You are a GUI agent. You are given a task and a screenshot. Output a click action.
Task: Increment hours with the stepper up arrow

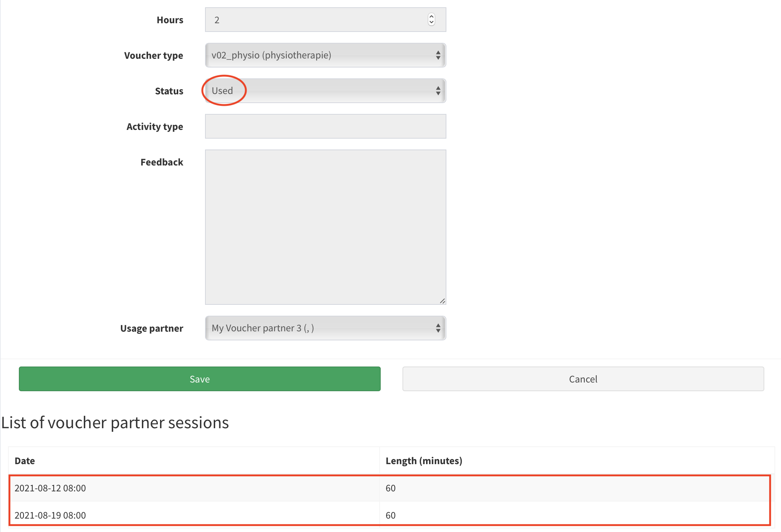[x=431, y=17]
